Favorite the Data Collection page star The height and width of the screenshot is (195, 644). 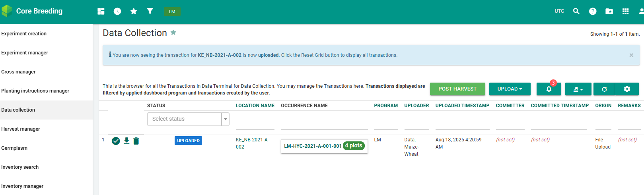(x=173, y=33)
